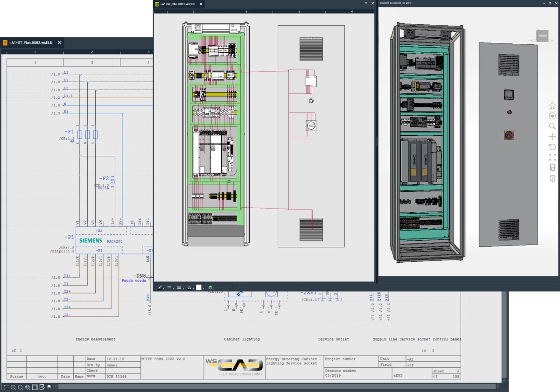Click the orbit eye icon in 3D view
Screen dimensions: 560x392
point(552,116)
